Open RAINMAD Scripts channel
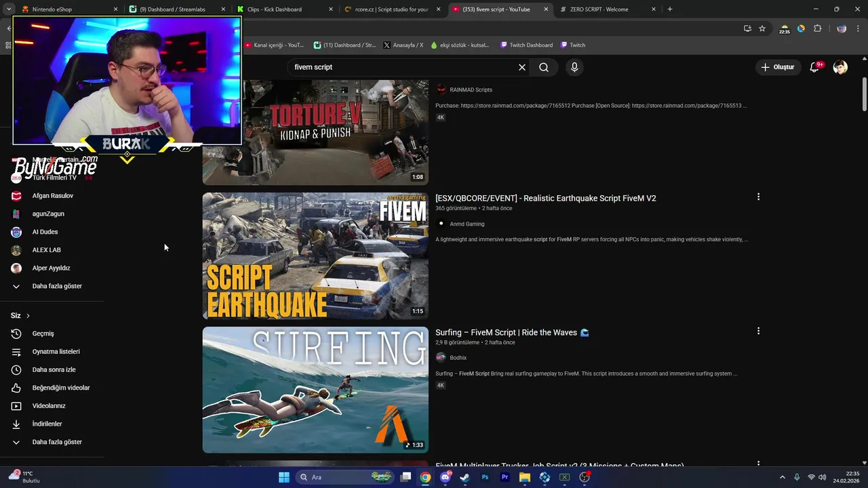The width and height of the screenshot is (868, 488). tap(471, 89)
